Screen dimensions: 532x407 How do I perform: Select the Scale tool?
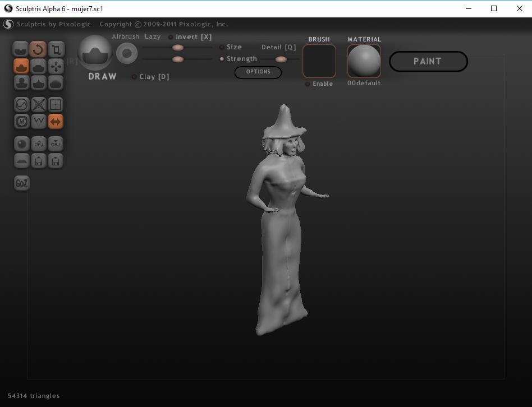[x=56, y=49]
